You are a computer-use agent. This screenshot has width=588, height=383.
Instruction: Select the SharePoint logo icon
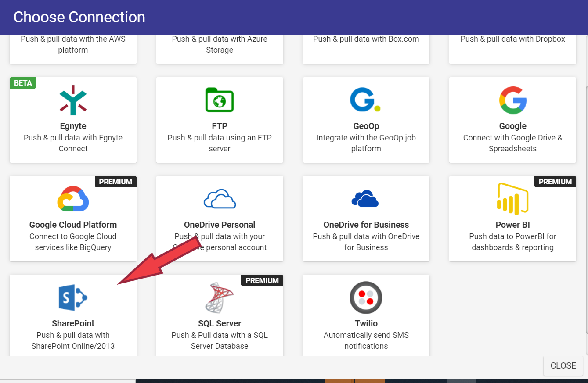point(73,297)
